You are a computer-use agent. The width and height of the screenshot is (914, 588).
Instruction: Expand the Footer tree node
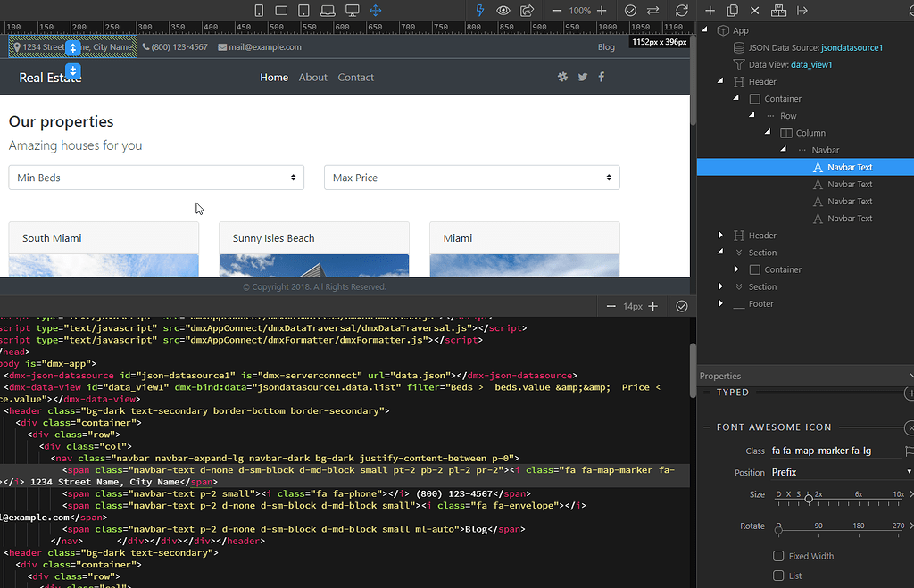pos(720,303)
